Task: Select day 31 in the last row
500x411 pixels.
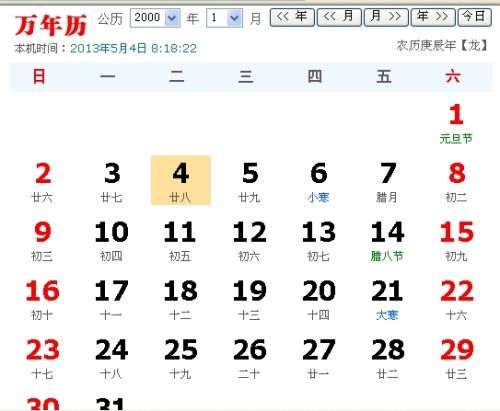Action: [x=110, y=403]
